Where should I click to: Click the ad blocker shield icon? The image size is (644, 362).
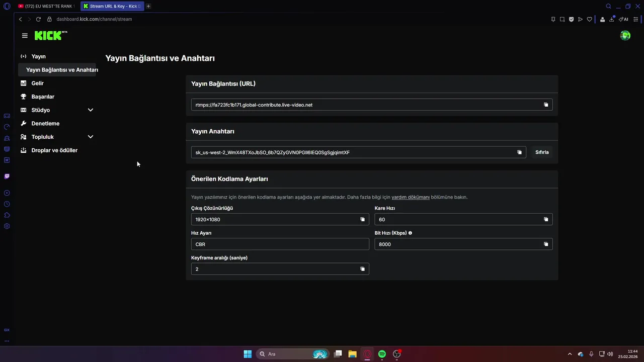click(571, 19)
